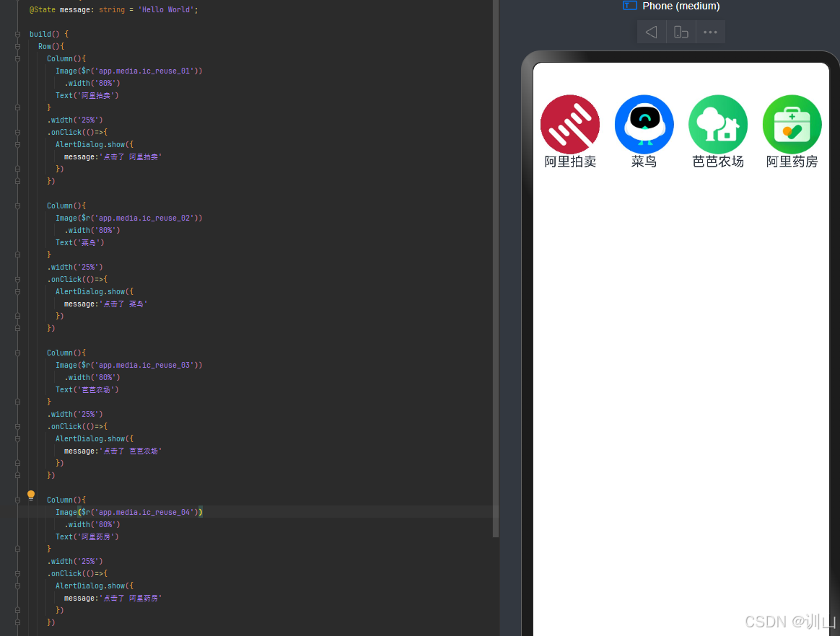Open the three-dots more options in previewer

point(710,32)
